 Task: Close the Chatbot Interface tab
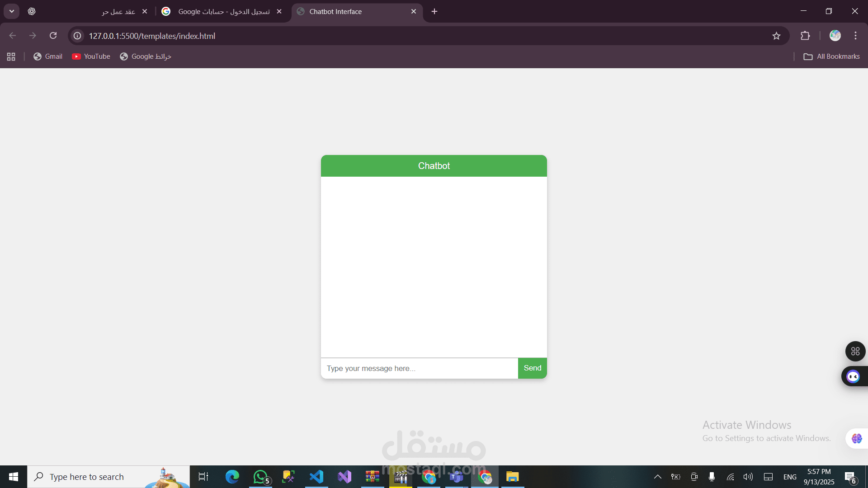[x=414, y=12]
